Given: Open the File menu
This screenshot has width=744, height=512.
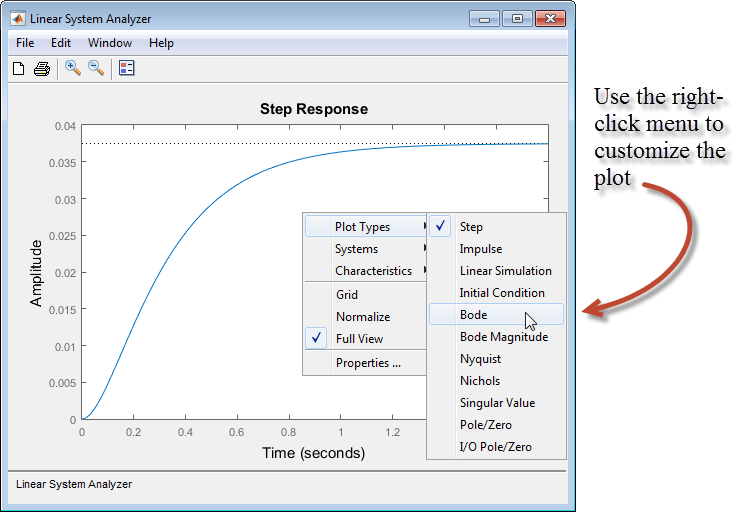Looking at the screenshot, I should click(x=25, y=43).
